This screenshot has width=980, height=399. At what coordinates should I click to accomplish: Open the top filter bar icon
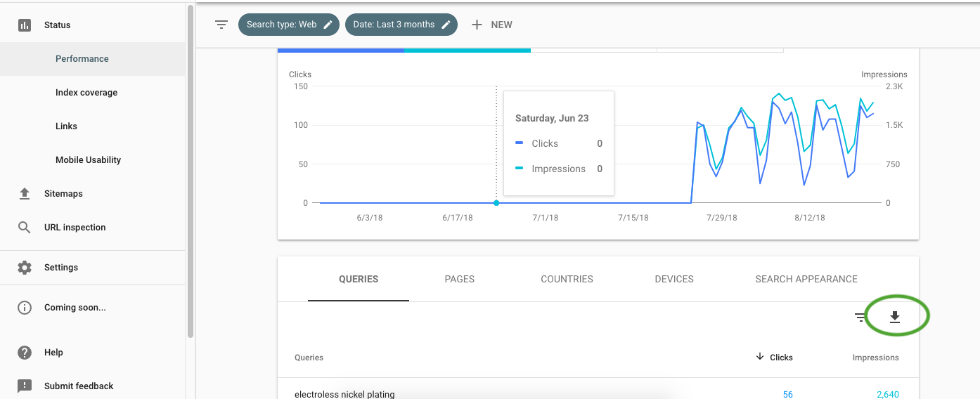pyautogui.click(x=221, y=25)
